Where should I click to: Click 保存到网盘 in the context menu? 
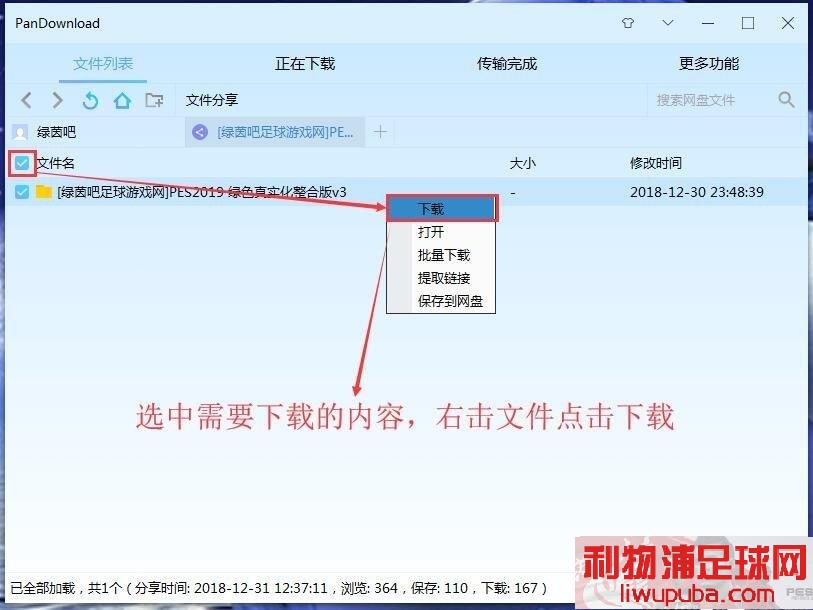pos(441,301)
